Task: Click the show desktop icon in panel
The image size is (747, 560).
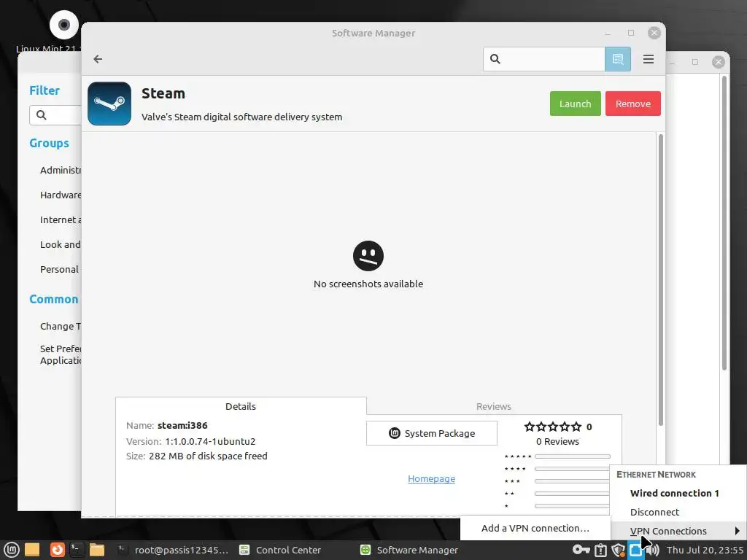Action: [x=32, y=550]
